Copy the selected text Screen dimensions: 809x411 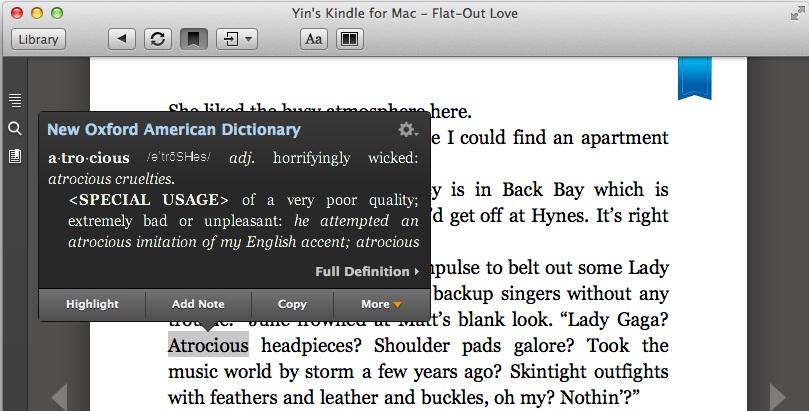click(x=292, y=304)
